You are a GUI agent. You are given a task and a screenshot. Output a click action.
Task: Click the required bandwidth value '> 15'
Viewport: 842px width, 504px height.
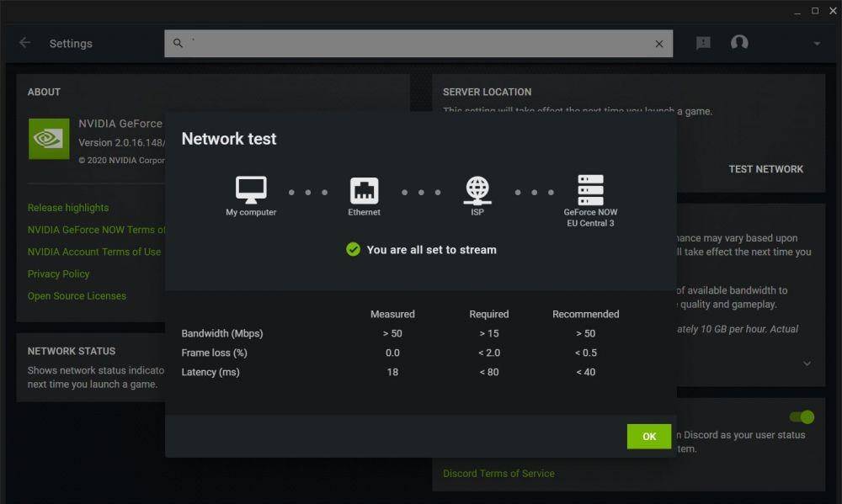tap(488, 333)
